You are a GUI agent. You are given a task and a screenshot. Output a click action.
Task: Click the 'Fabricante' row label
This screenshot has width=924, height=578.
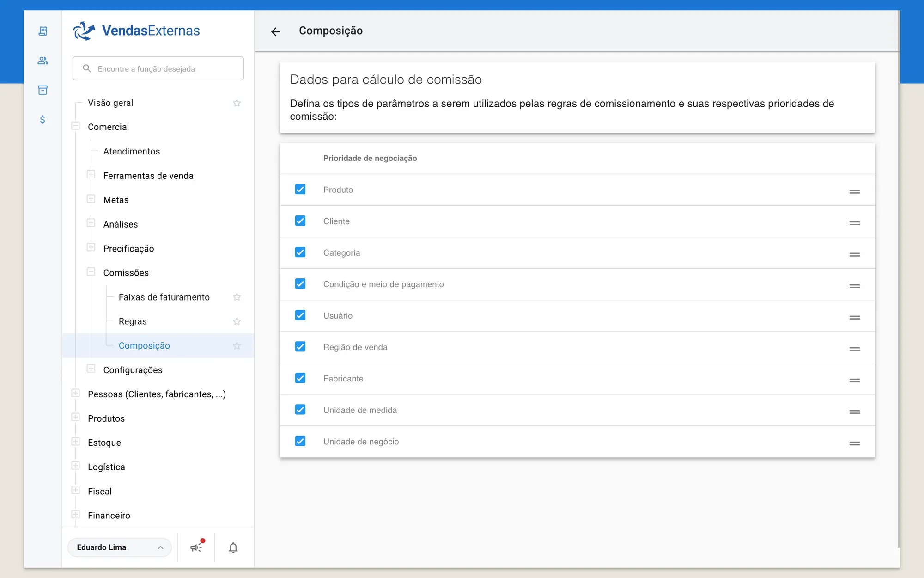(343, 378)
